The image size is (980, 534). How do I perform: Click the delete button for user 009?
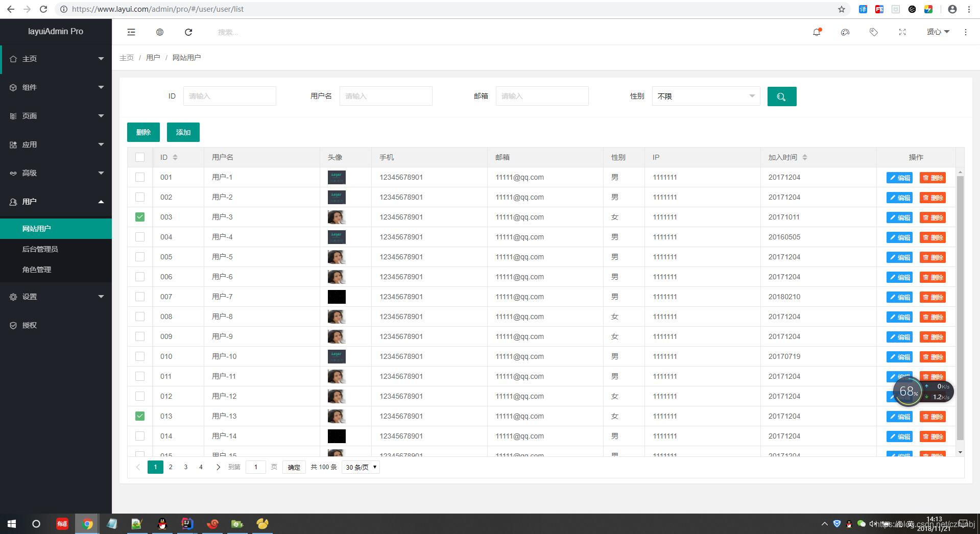pos(933,337)
